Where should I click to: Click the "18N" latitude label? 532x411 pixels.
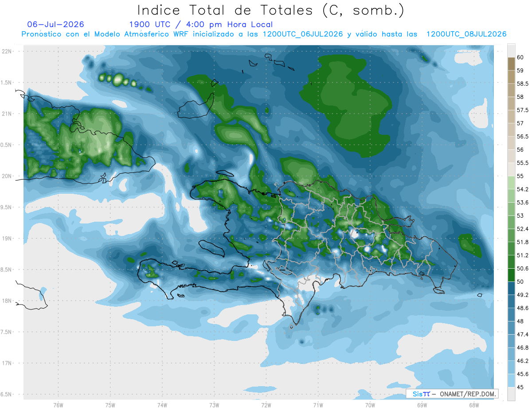click(x=8, y=301)
